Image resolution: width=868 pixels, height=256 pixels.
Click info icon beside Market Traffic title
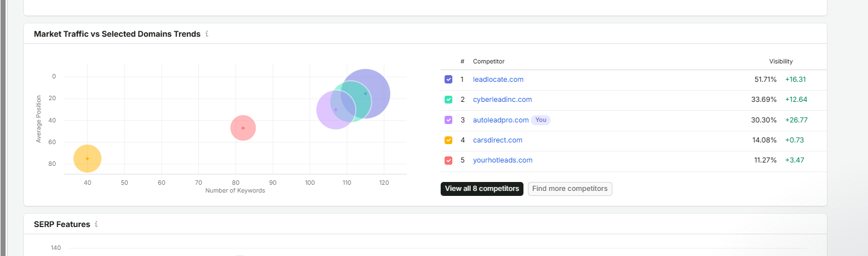(x=207, y=34)
